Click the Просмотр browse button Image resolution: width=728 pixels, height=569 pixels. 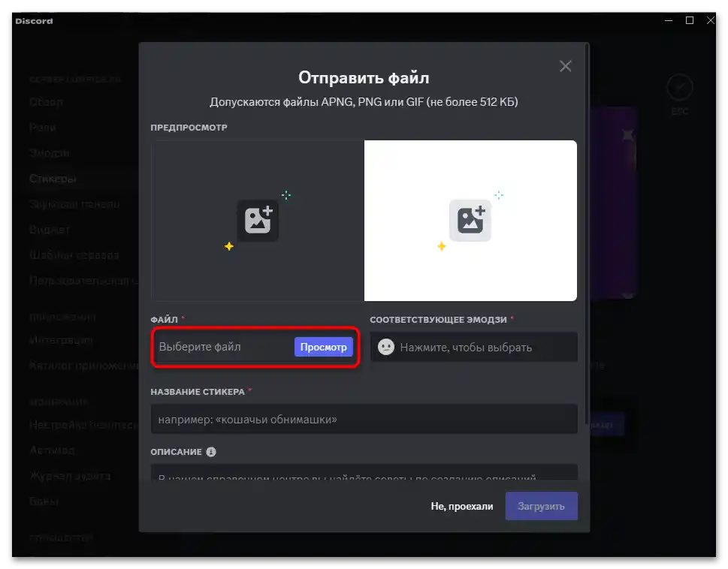tap(323, 347)
